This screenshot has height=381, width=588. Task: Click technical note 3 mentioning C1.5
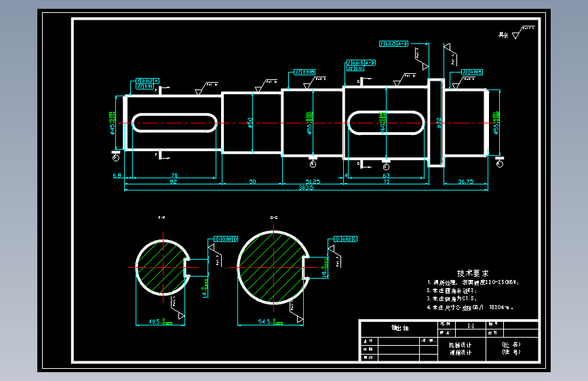[x=452, y=299]
